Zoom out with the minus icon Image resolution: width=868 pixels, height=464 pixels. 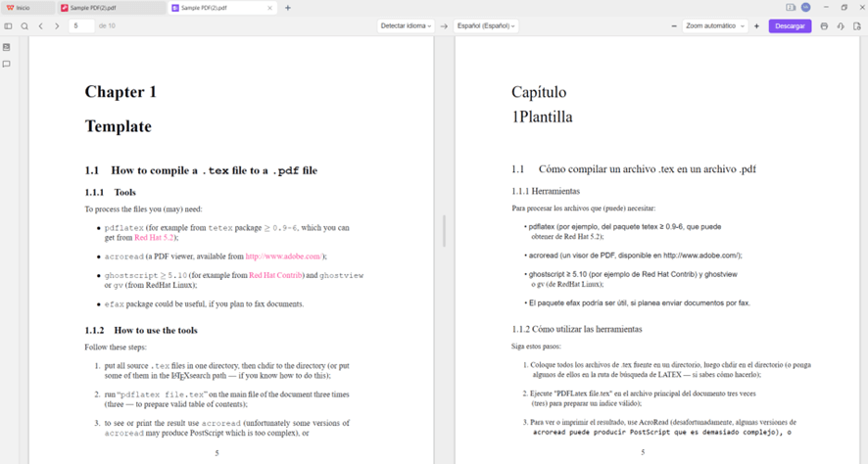point(674,26)
